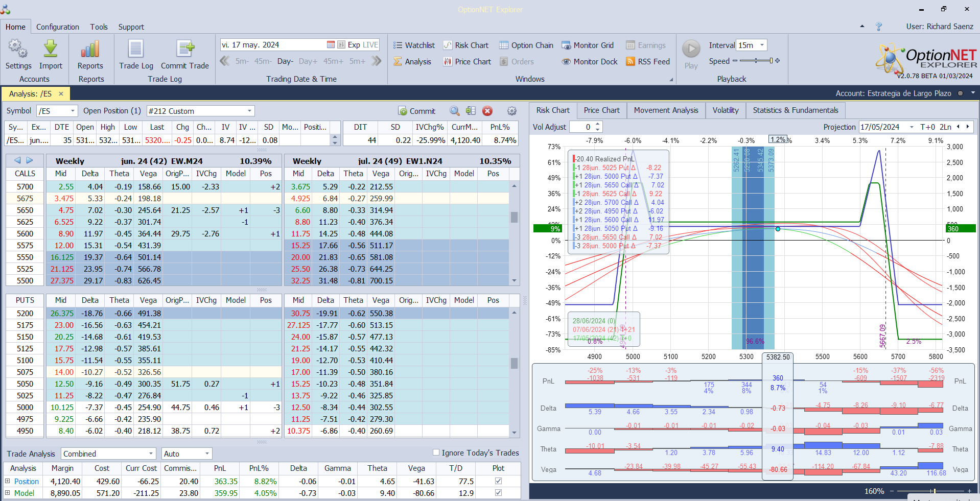This screenshot has height=501, width=980.
Task: Open the Watchlist window
Action: tap(414, 45)
